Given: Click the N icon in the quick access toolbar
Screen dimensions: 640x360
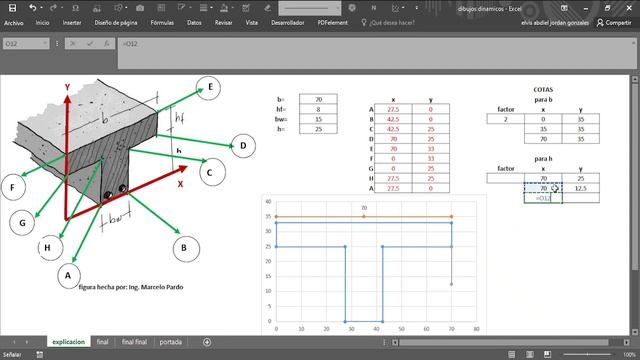Looking at the screenshot, I should (373, 8).
